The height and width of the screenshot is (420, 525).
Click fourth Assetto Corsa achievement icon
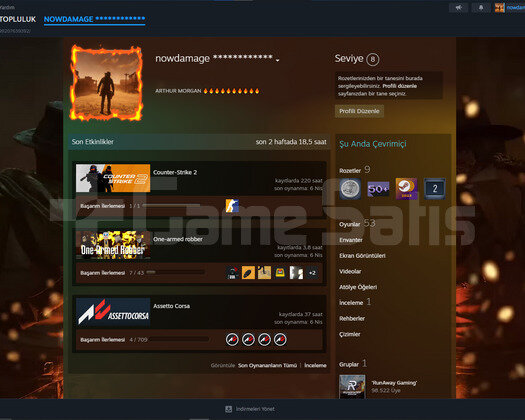coord(280,340)
